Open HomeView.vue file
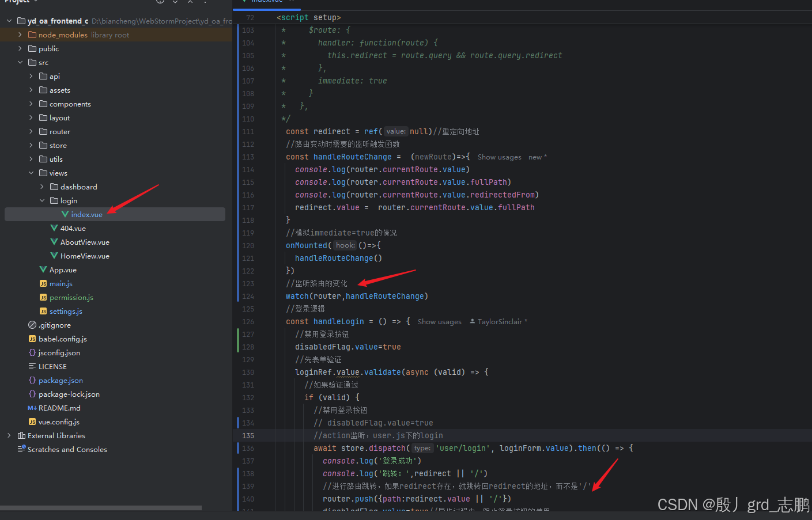The width and height of the screenshot is (812, 520). coord(85,256)
